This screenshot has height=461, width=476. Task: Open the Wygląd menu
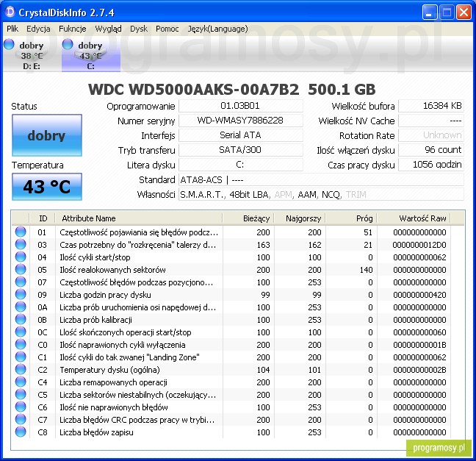(108, 29)
